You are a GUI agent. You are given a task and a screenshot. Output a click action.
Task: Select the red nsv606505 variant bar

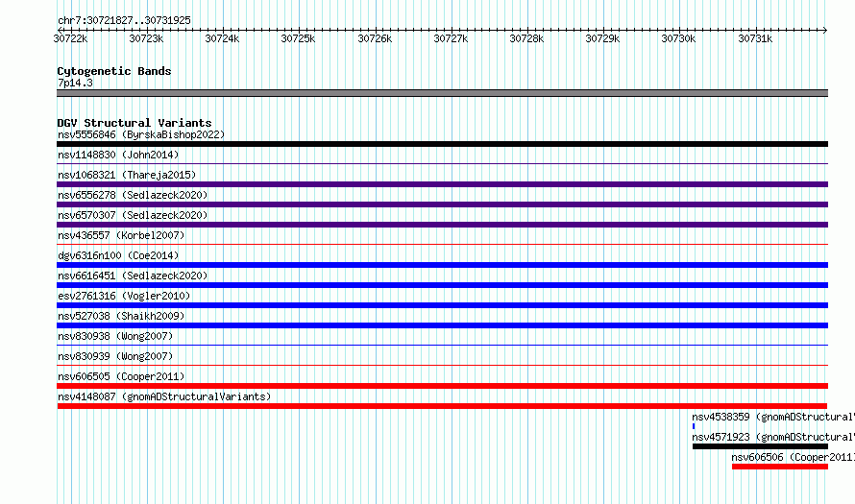point(442,386)
